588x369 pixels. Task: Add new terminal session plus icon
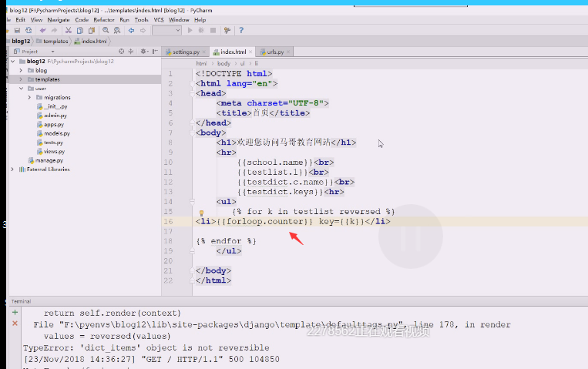(x=15, y=312)
